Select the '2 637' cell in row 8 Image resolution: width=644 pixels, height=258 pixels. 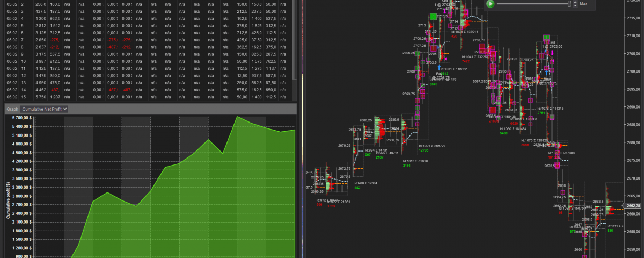(41, 47)
